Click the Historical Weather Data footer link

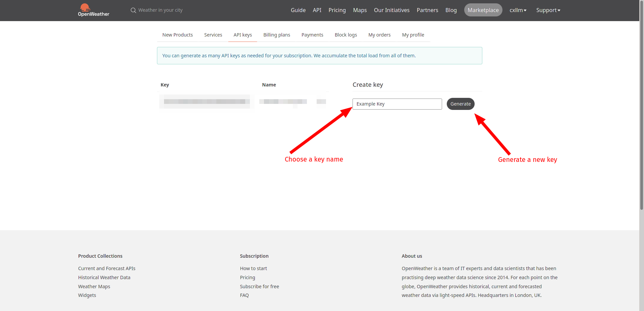click(x=104, y=277)
